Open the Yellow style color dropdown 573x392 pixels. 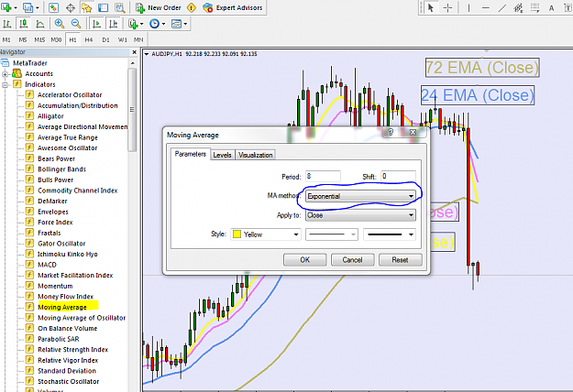266,234
